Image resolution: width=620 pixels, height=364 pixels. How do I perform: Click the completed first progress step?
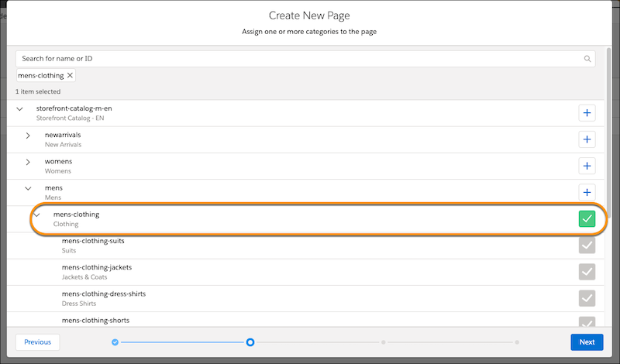[115, 342]
